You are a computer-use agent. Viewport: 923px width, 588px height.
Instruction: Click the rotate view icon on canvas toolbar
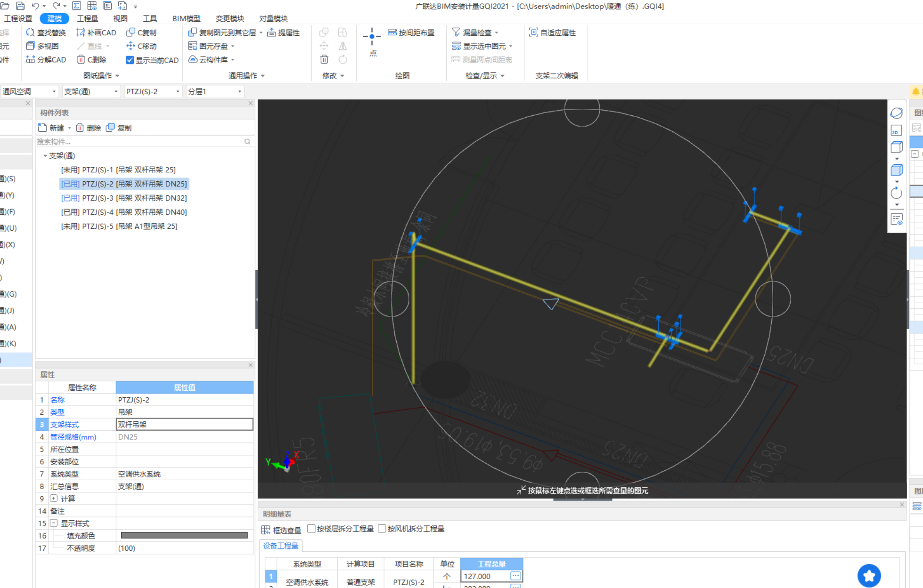pyautogui.click(x=897, y=193)
